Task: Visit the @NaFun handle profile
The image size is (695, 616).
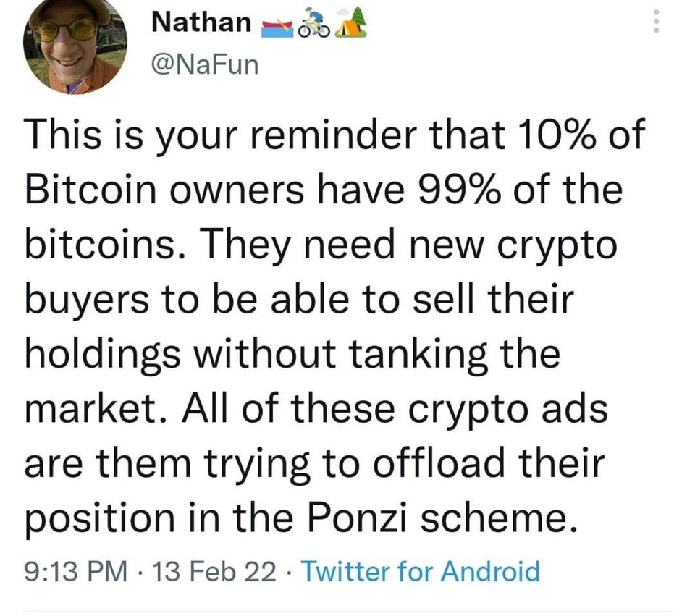Action: point(205,64)
